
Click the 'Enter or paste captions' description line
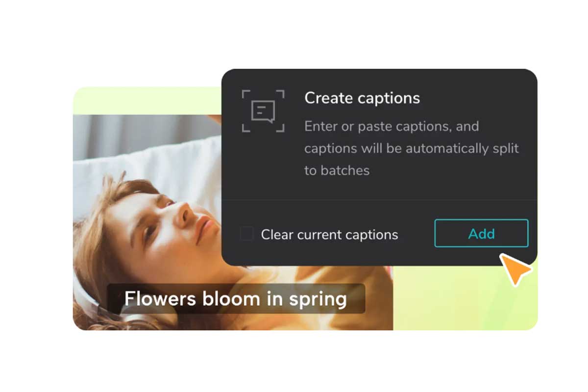click(392, 126)
